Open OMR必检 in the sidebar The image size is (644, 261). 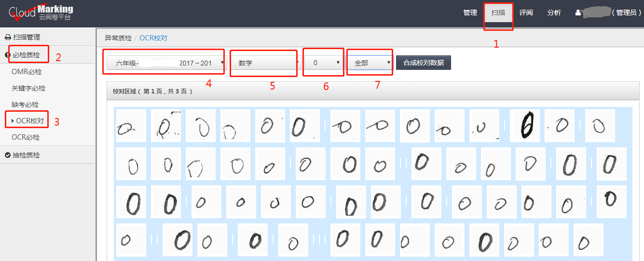pyautogui.click(x=27, y=72)
